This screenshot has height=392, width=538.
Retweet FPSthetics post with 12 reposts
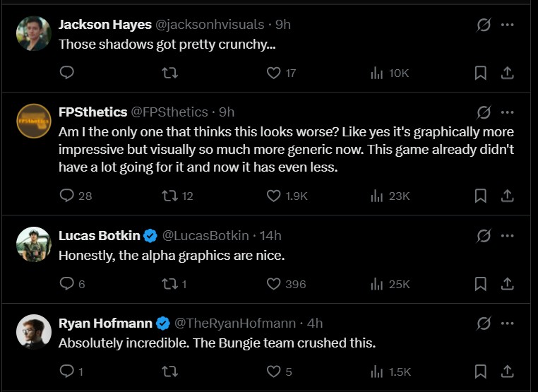170,196
